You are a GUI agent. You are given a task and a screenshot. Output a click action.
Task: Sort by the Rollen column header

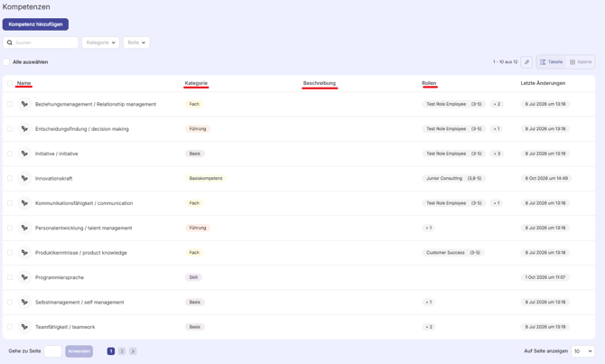pos(429,83)
